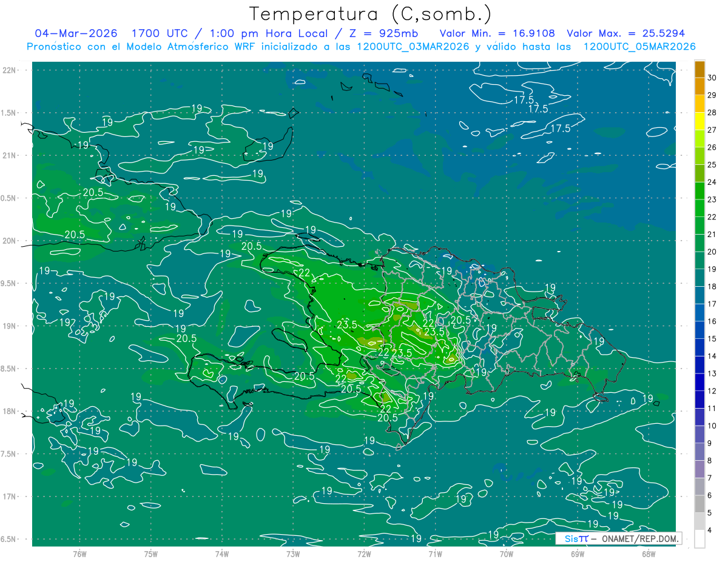Click the color scale value '16'
Viewport: 728px width, 562px height.
tap(713, 321)
